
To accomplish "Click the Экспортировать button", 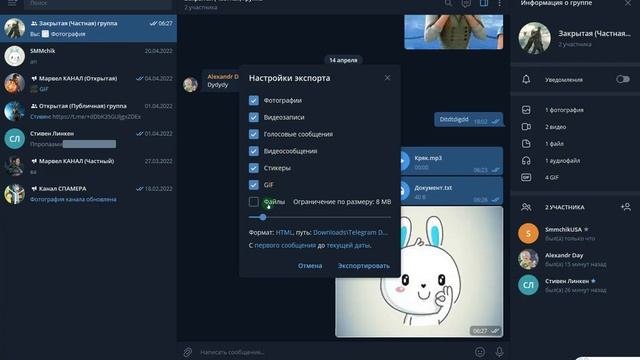I will 364,266.
